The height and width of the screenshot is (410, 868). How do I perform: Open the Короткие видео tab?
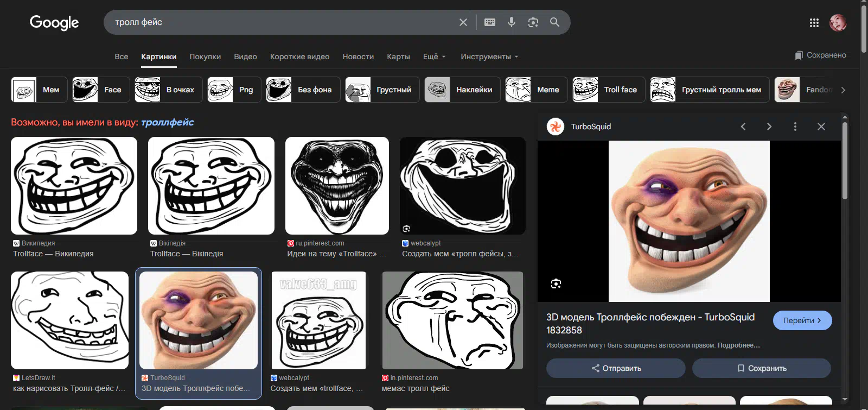tap(299, 56)
